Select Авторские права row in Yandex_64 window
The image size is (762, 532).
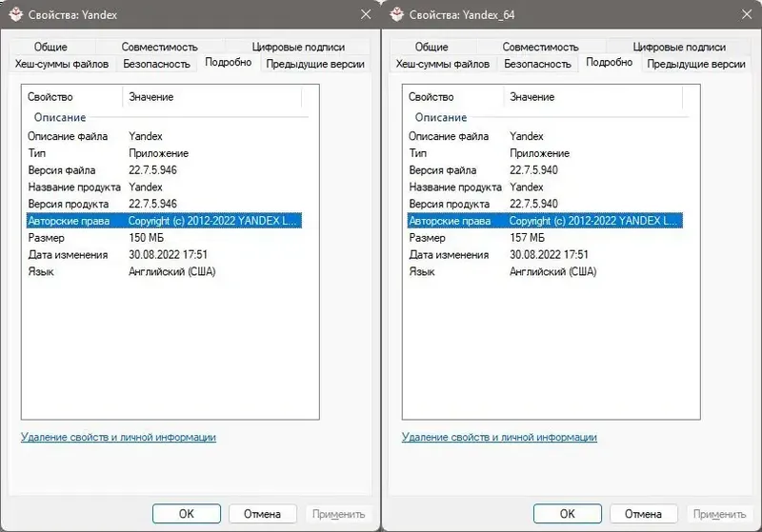(x=545, y=221)
